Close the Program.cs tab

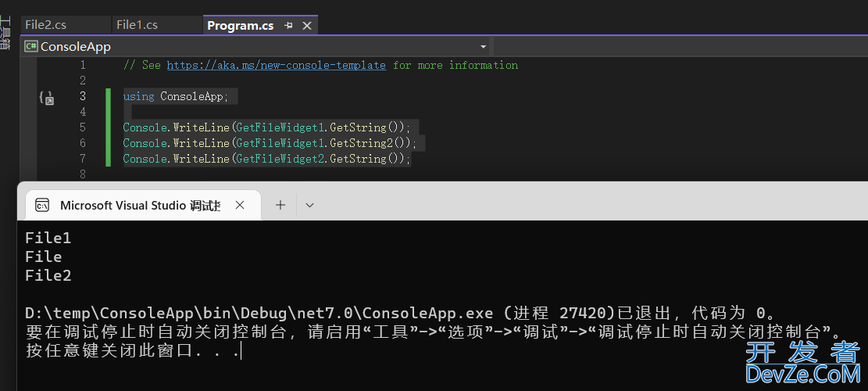coord(307,26)
